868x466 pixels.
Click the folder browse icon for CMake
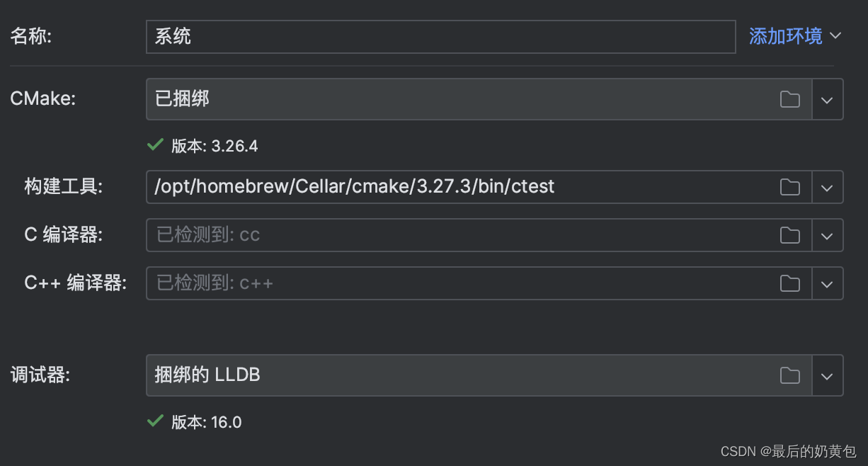[x=791, y=99]
